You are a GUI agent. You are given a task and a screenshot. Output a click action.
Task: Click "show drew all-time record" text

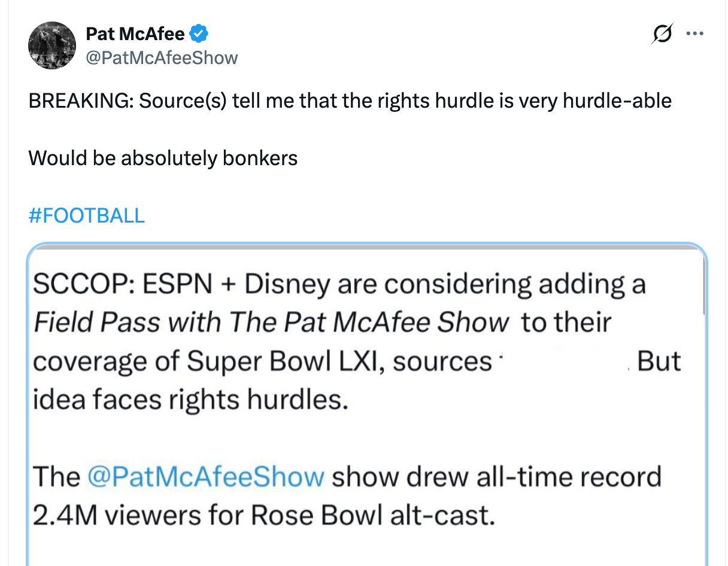coord(496,477)
